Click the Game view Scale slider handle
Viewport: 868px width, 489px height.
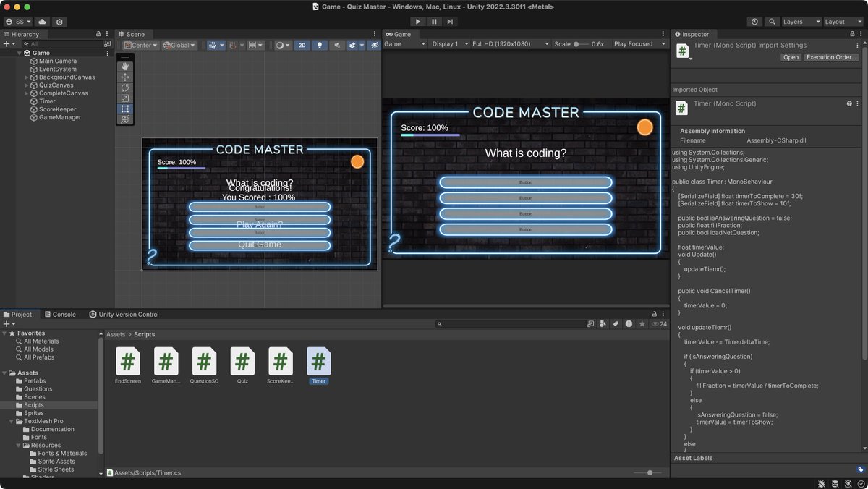576,44
